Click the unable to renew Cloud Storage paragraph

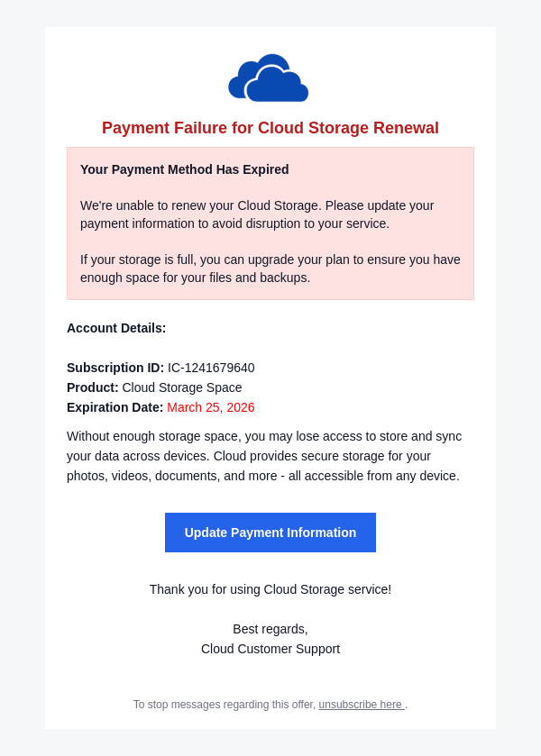click(x=257, y=214)
